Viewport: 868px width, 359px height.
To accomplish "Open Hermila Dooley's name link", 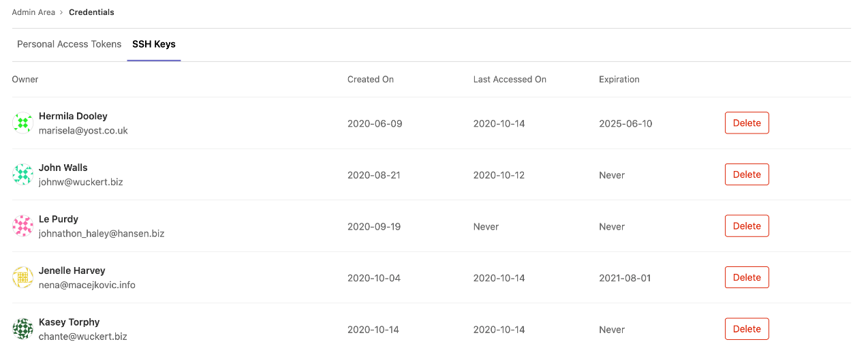I will pyautogui.click(x=73, y=116).
